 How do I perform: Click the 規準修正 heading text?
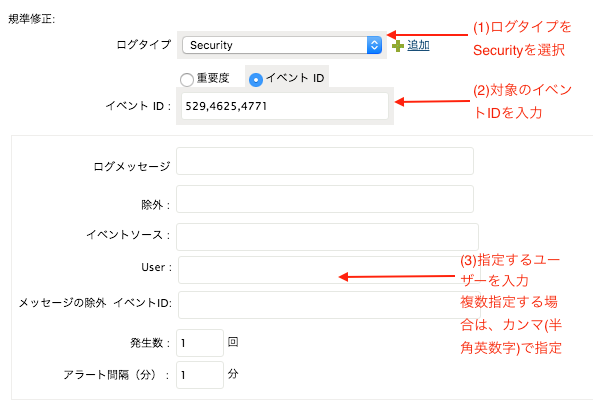[x=32, y=19]
